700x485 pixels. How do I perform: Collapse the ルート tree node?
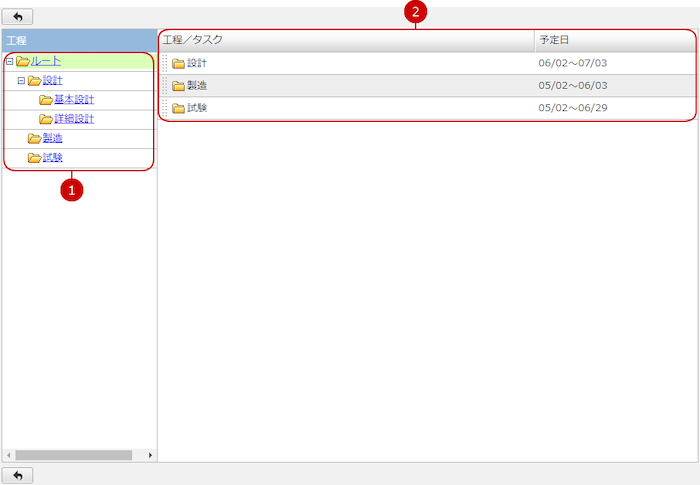click(x=9, y=62)
